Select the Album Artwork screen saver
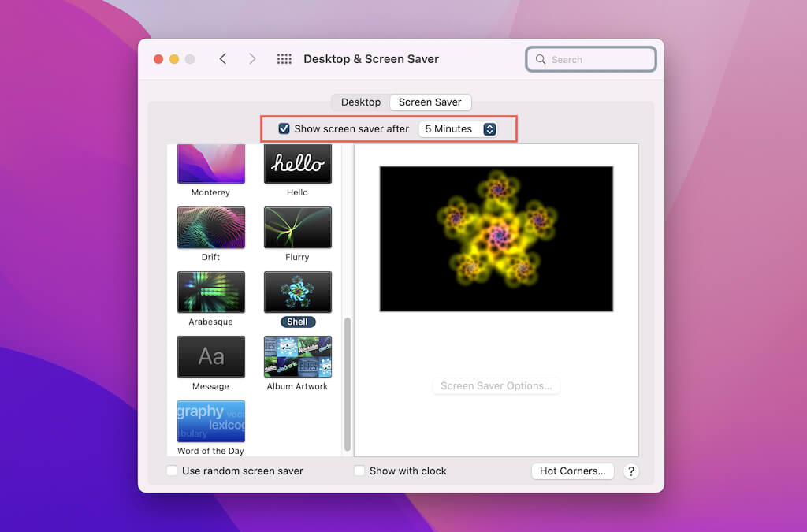 pyautogui.click(x=297, y=357)
